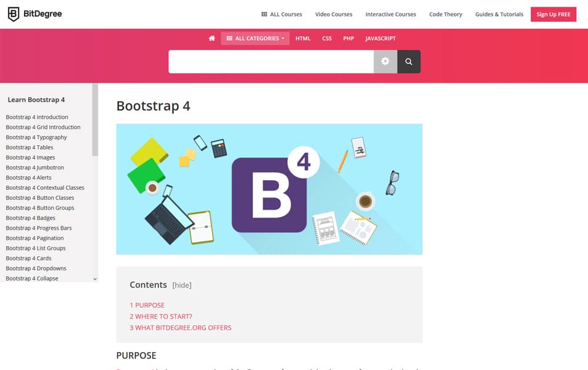This screenshot has height=370, width=588.
Task: Open Bootstrap 4 Grid Introduction tutorial
Action: (x=43, y=127)
